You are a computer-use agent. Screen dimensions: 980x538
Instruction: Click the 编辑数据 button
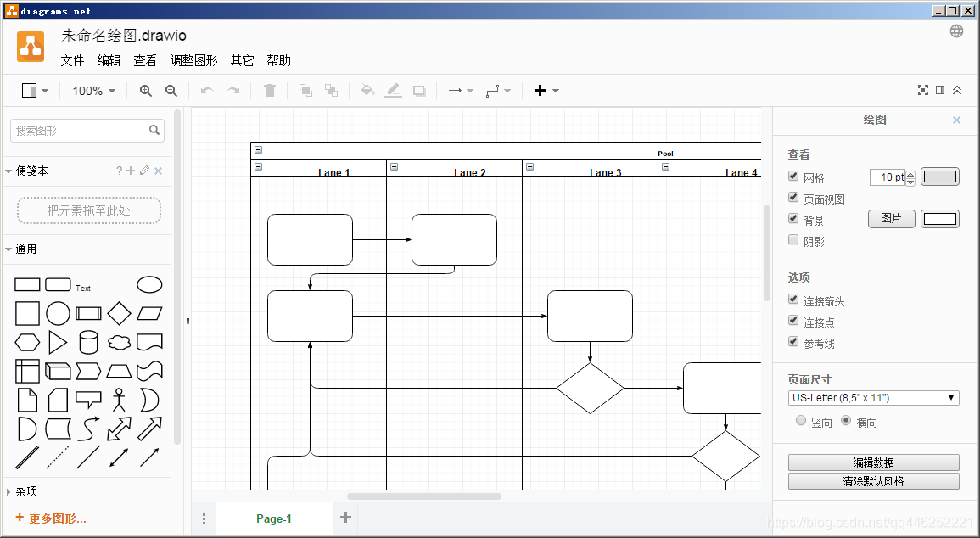tap(873, 462)
